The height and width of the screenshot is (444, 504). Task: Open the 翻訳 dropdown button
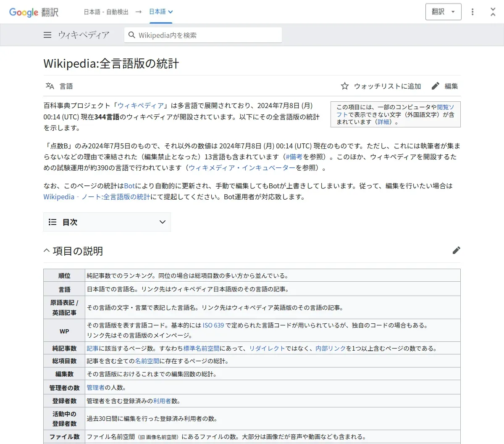tap(444, 12)
